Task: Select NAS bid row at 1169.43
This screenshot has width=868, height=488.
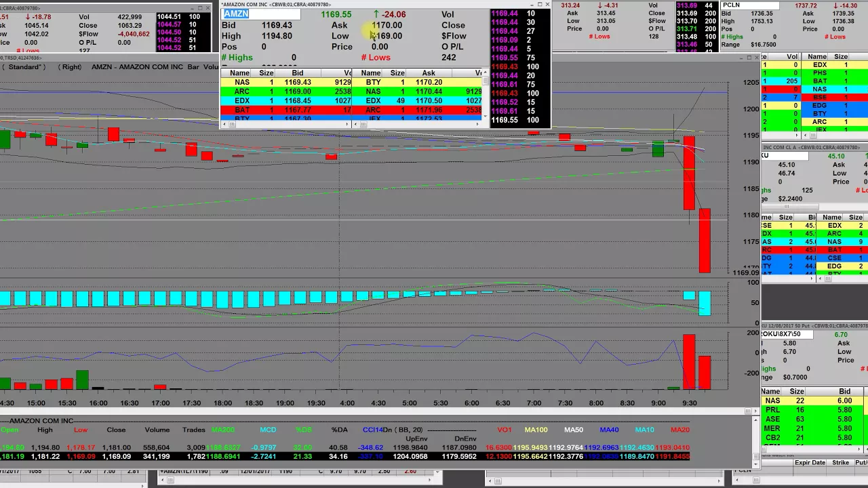Action: pyautogui.click(x=285, y=82)
